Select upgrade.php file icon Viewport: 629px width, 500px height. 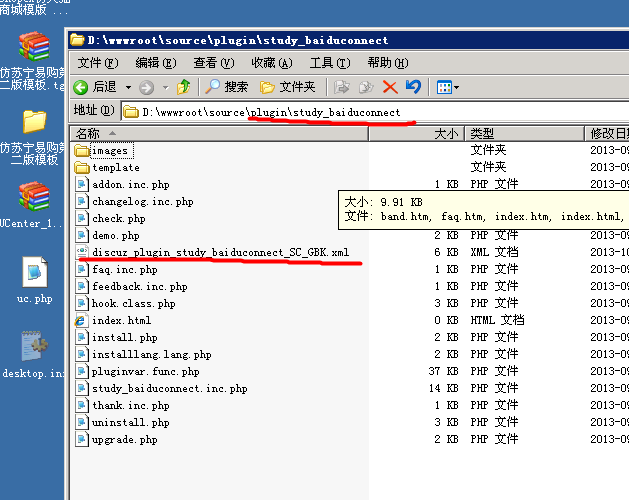tap(82, 439)
